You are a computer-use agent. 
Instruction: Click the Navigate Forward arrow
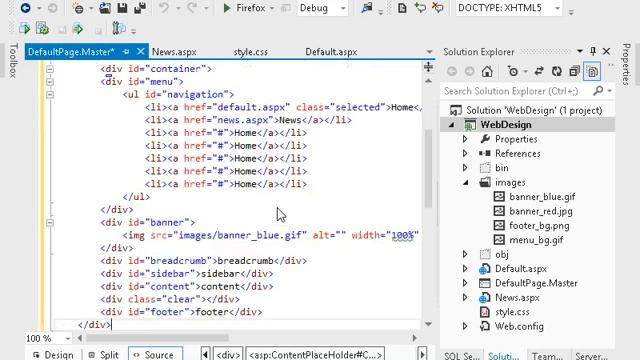coord(53,8)
